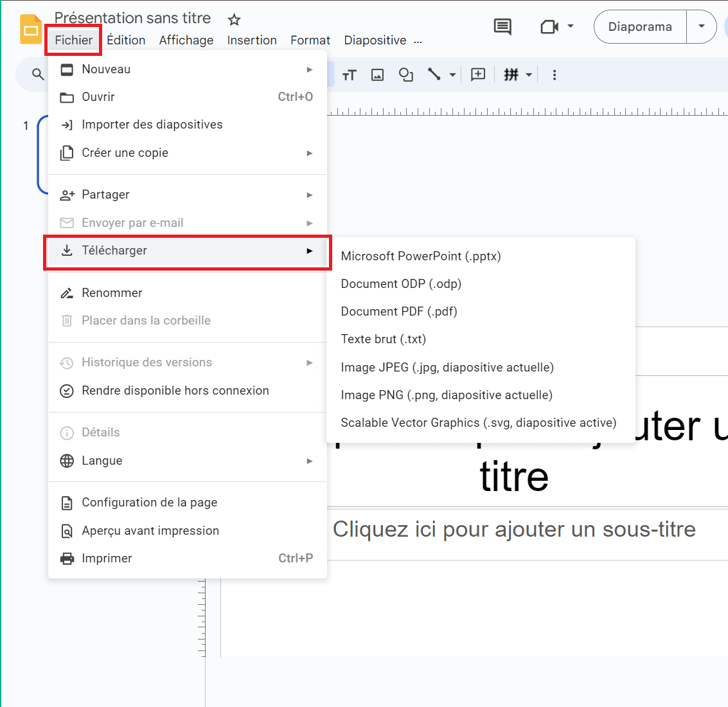The height and width of the screenshot is (707, 728).
Task: Select Rendre disponible hors connexion
Action: 188,391
